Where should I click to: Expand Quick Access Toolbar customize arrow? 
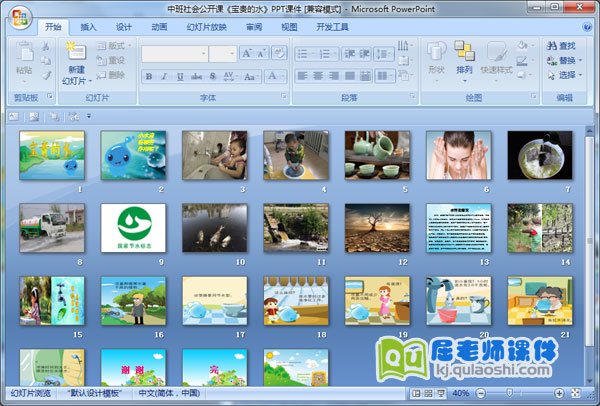click(89, 116)
